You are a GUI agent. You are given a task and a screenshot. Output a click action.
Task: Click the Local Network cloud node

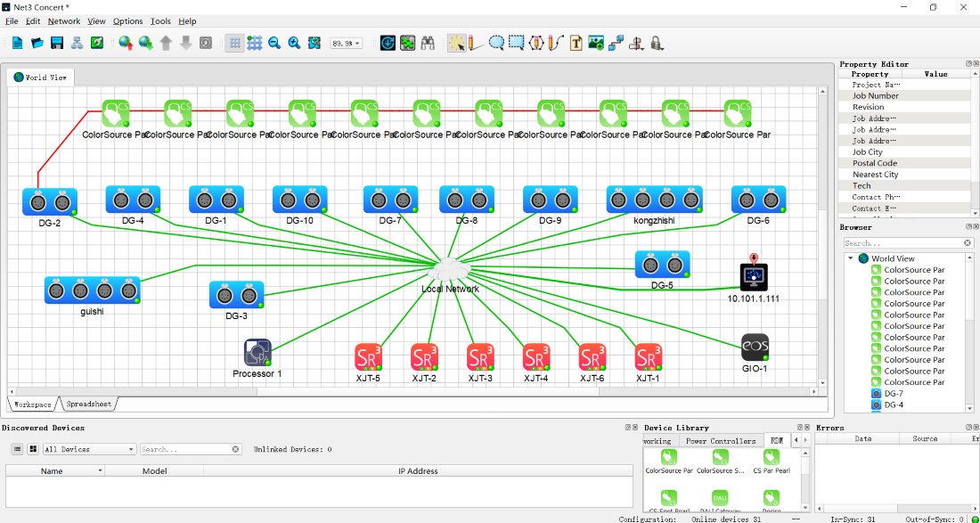450,270
